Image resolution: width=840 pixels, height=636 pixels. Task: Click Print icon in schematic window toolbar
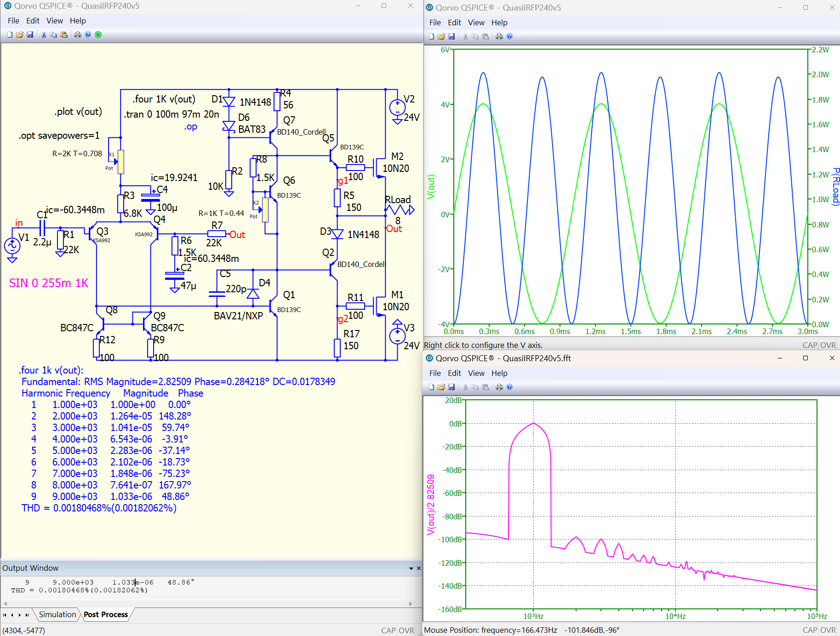tap(78, 34)
